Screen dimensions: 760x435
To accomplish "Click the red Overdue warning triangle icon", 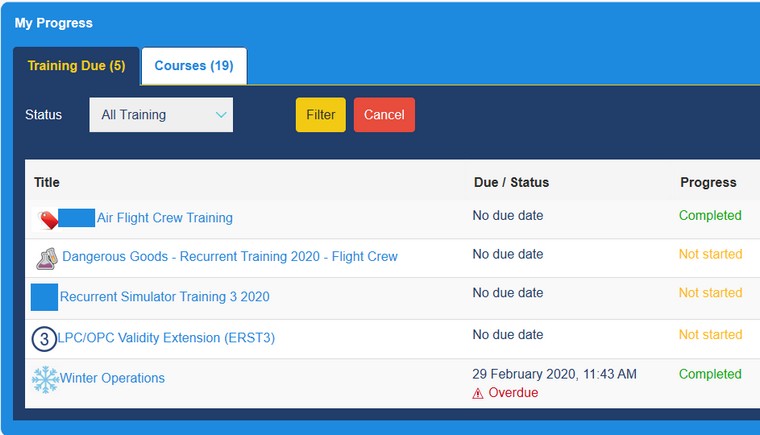I will 478,393.
